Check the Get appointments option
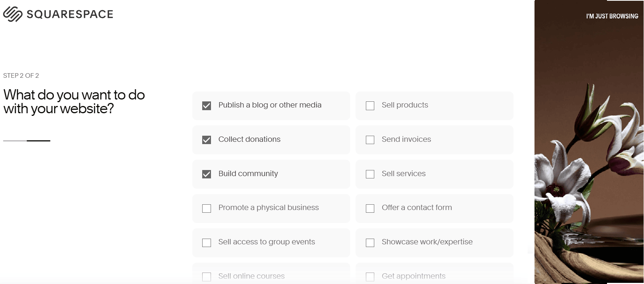 coord(370,276)
